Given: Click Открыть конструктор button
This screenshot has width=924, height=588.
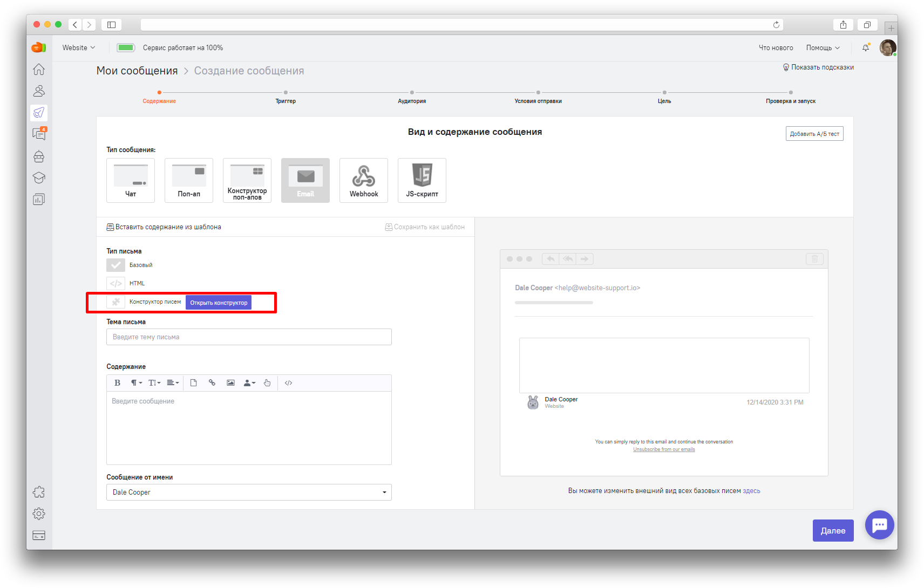Looking at the screenshot, I should pos(219,303).
